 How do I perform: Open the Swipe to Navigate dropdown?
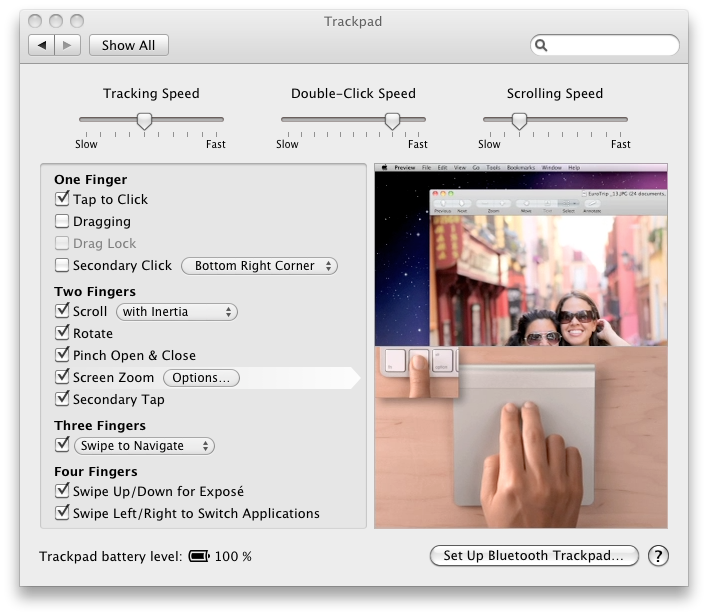[144, 446]
